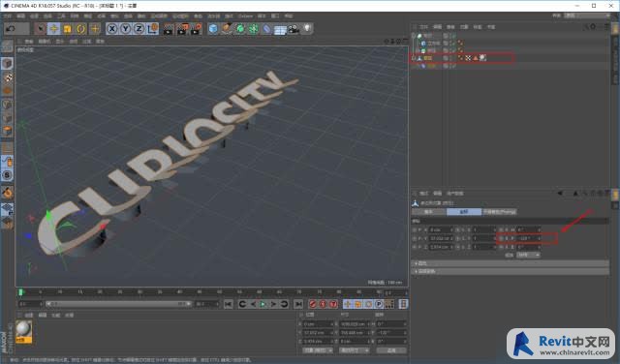Click the Enable Snap icon marked S

7,175
